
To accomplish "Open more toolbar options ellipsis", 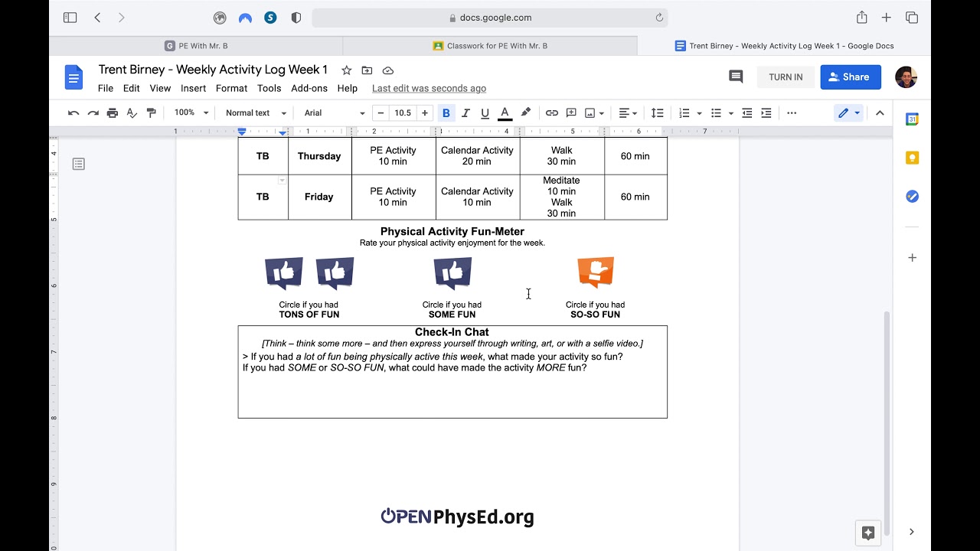I will [792, 113].
